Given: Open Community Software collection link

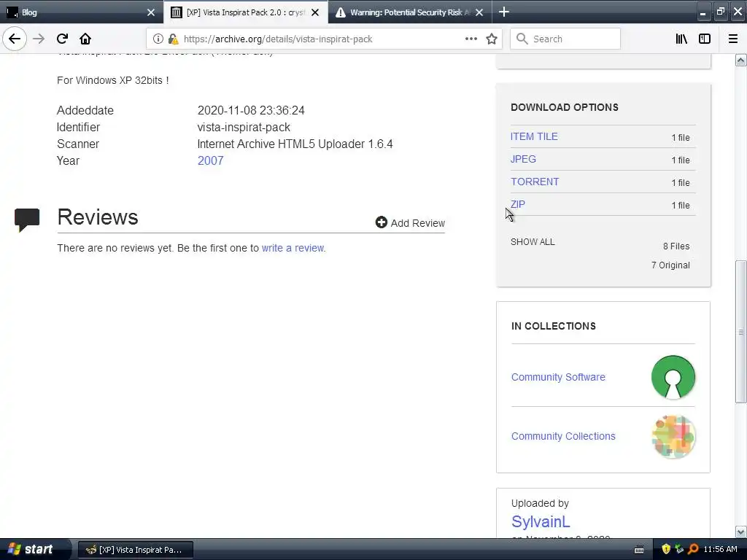Looking at the screenshot, I should point(558,377).
